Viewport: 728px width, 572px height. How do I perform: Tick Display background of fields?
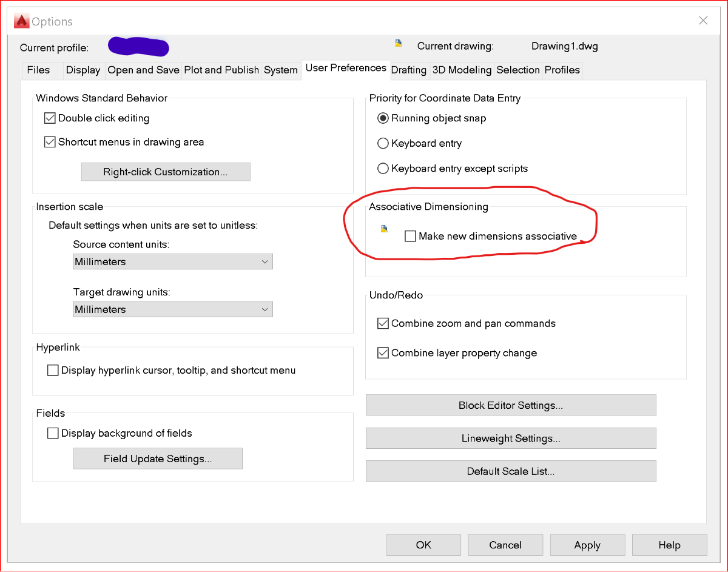[53, 433]
